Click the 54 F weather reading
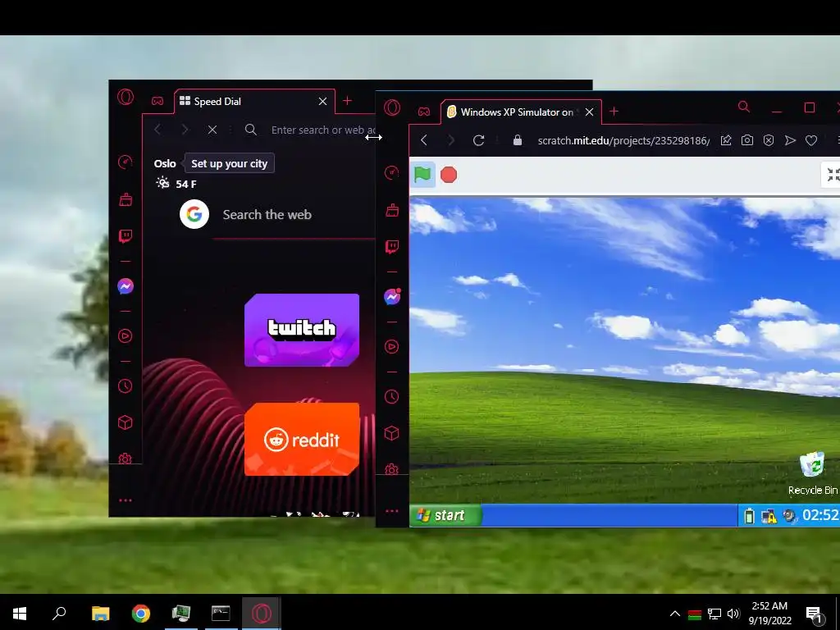The width and height of the screenshot is (840, 630). point(186,184)
